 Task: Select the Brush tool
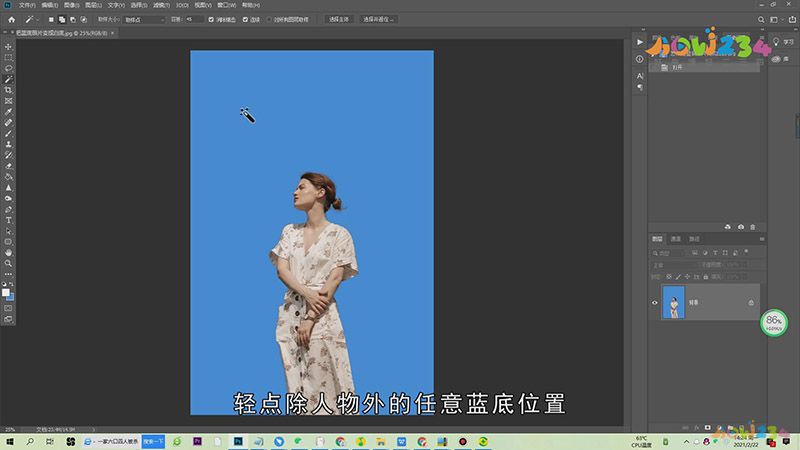pos(8,133)
